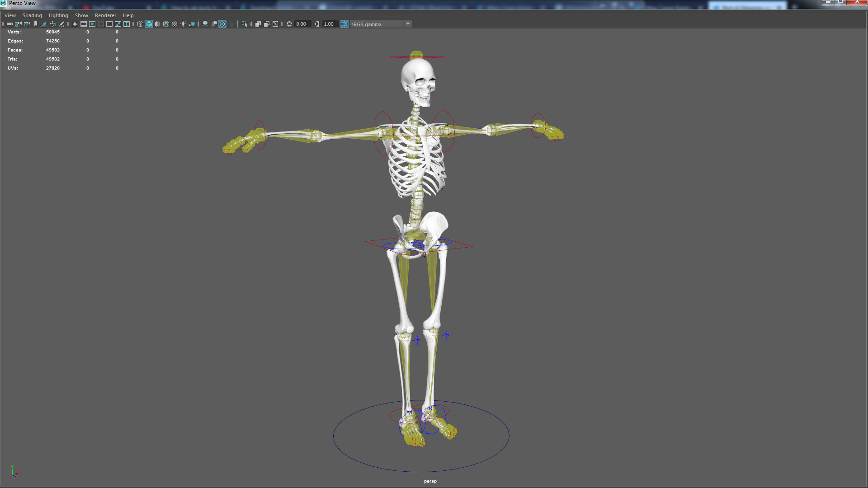Click the exposure reset icon
This screenshot has height=488, width=868.
(289, 24)
